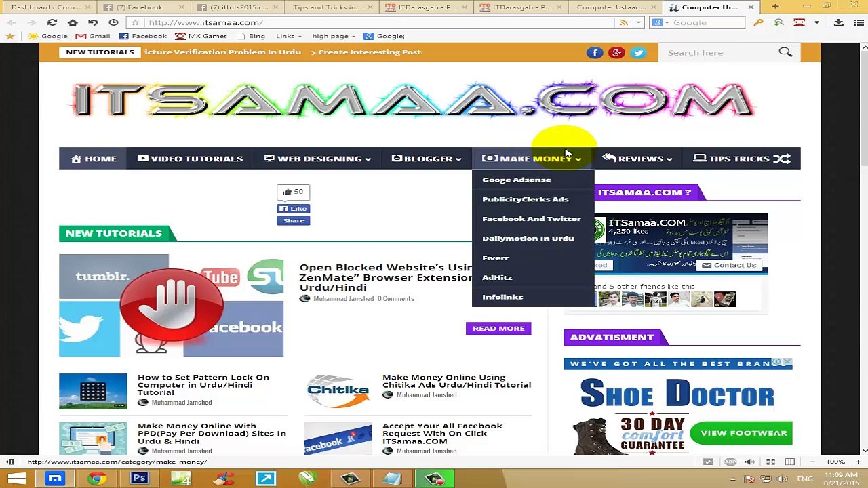Zoom out using the minus icon

click(x=812, y=462)
